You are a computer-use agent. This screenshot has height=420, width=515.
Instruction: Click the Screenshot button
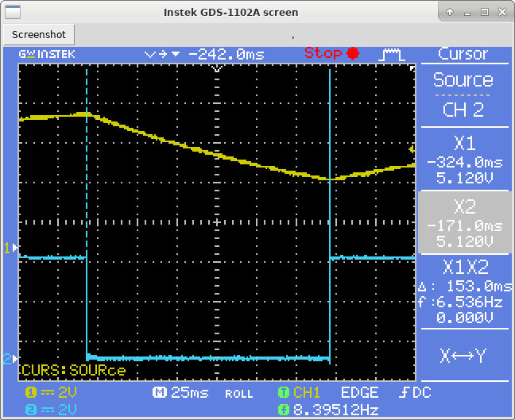click(x=40, y=35)
